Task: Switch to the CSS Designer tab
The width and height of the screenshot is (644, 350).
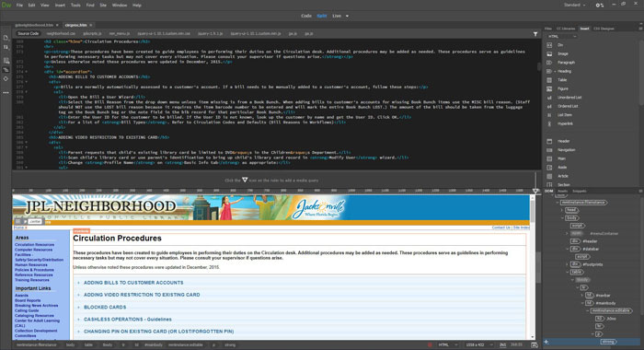Action: click(x=604, y=29)
